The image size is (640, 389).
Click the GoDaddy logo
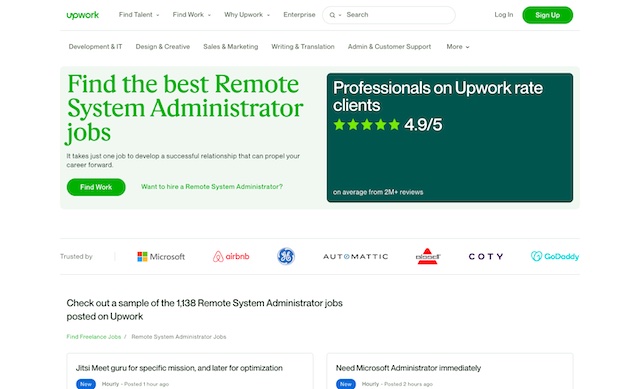click(555, 256)
